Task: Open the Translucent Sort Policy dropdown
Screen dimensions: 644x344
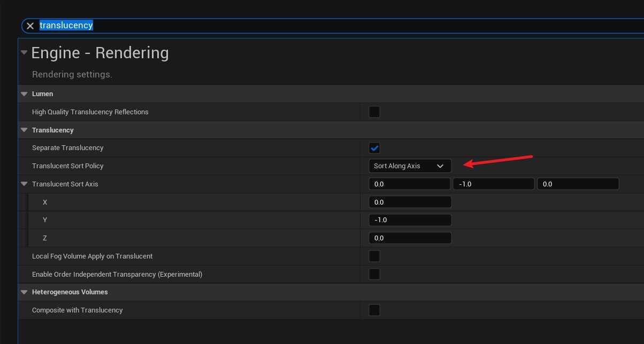Action: tap(410, 166)
